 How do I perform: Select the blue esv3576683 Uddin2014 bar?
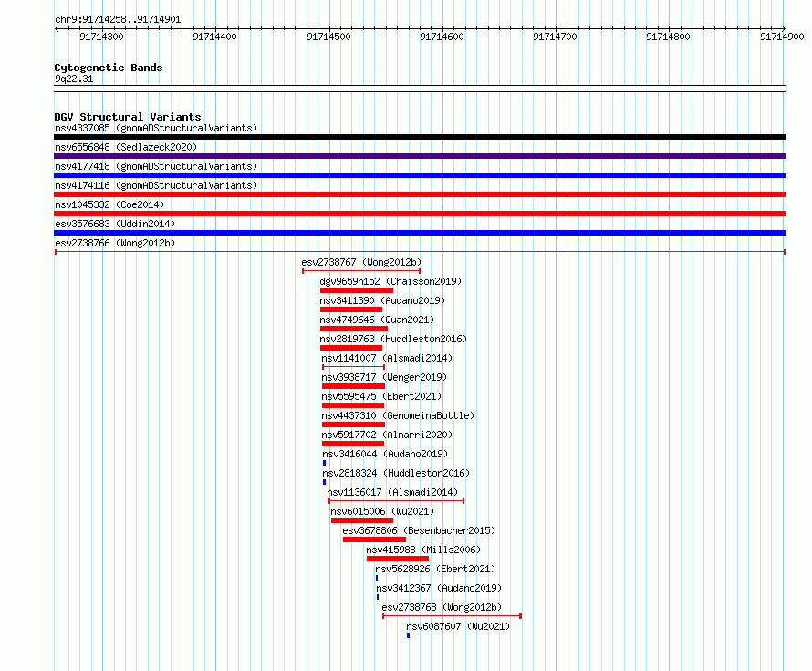[x=420, y=233]
